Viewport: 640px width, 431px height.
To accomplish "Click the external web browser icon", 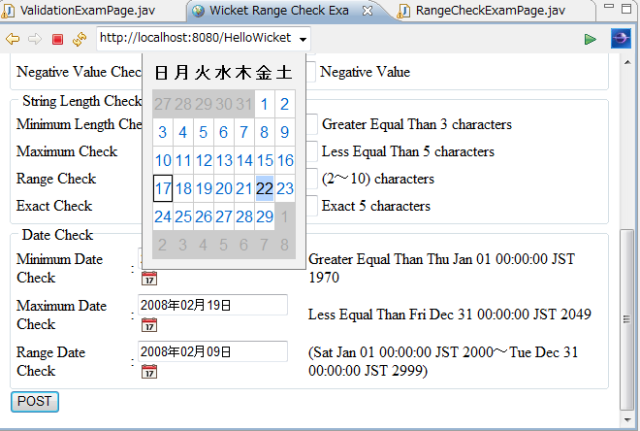I will pos(621,39).
